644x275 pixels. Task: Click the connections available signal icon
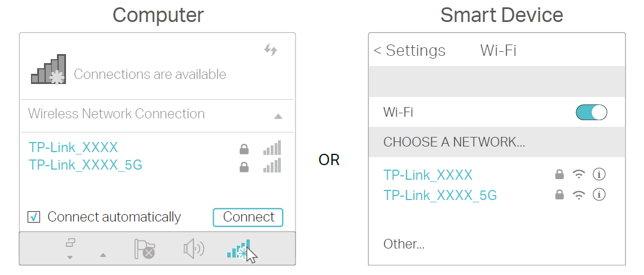48,69
